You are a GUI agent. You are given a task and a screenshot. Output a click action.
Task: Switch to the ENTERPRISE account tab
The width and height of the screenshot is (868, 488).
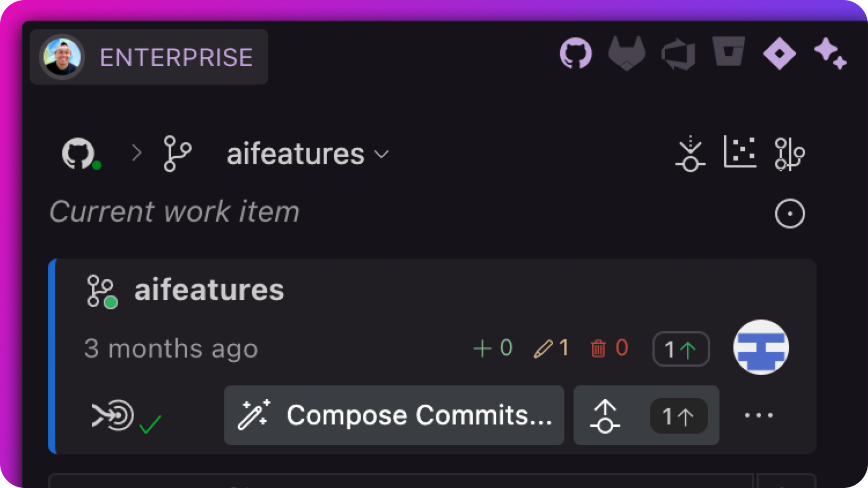coord(176,56)
